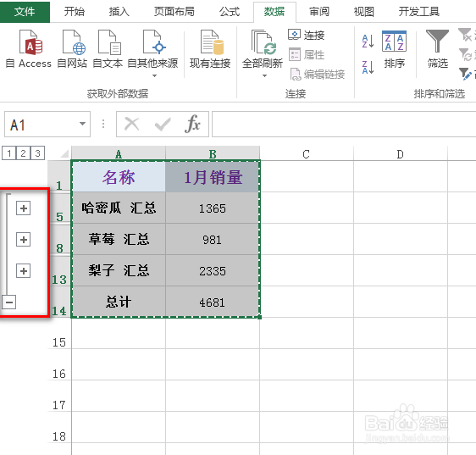The height and width of the screenshot is (455, 476).
Task: Select column D header
Action: click(401, 153)
